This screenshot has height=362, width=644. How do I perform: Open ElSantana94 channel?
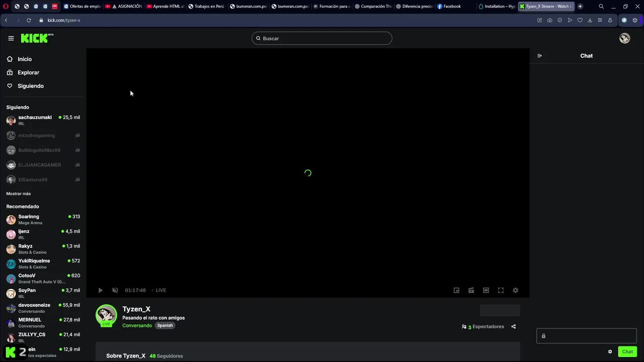43,179
